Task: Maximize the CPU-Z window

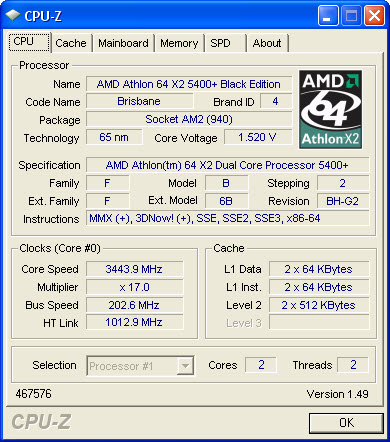Action: [x=351, y=15]
